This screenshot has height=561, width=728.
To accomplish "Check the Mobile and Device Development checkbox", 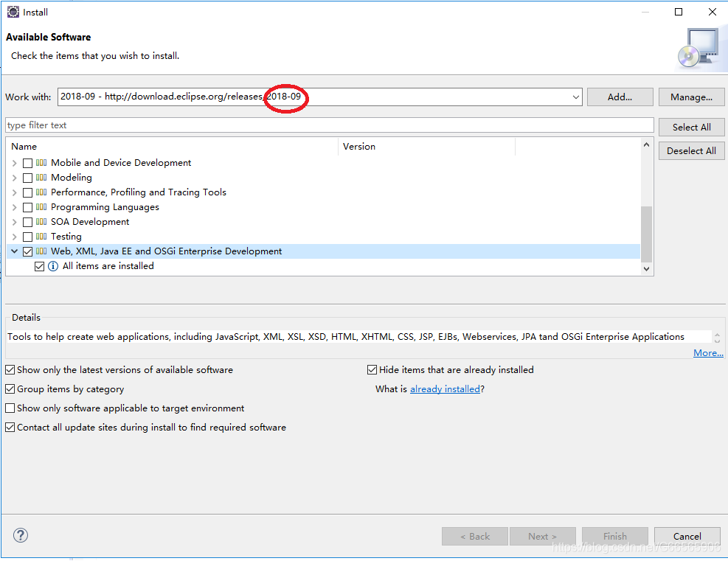I will [27, 164].
